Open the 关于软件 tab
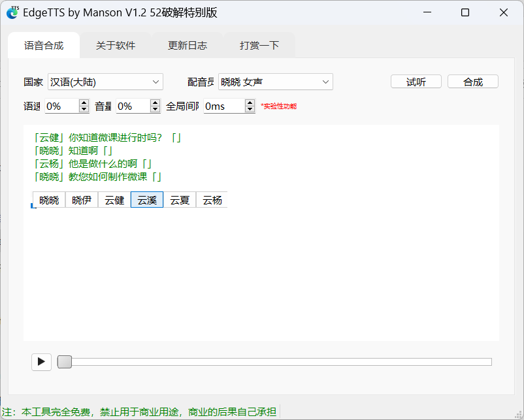Viewport: 524px width, 420px height. coord(116,46)
